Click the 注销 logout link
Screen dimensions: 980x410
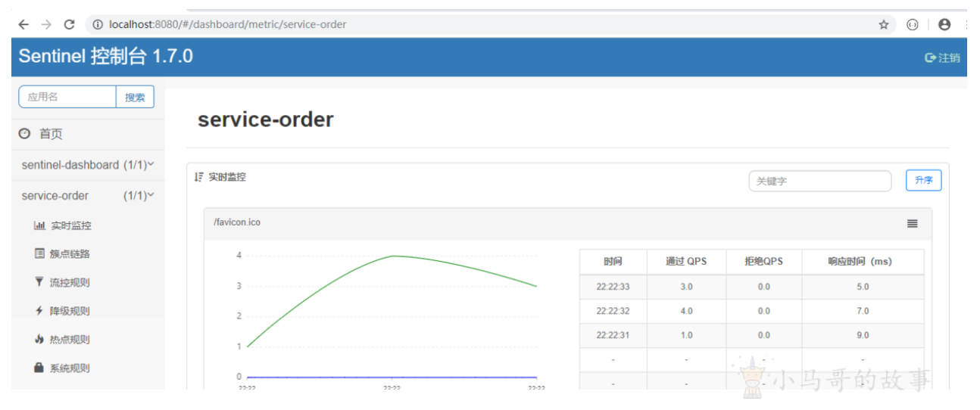coord(943,57)
